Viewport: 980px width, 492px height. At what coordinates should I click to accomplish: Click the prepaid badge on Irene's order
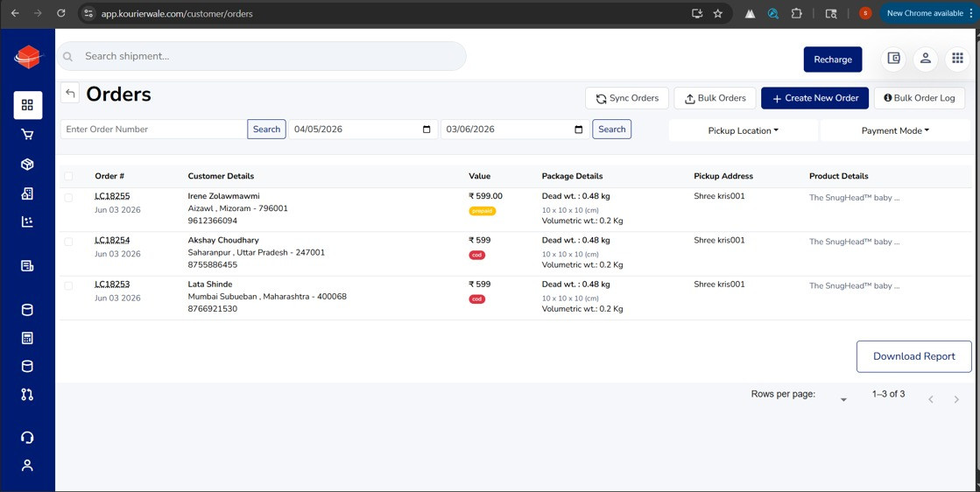[x=483, y=211]
